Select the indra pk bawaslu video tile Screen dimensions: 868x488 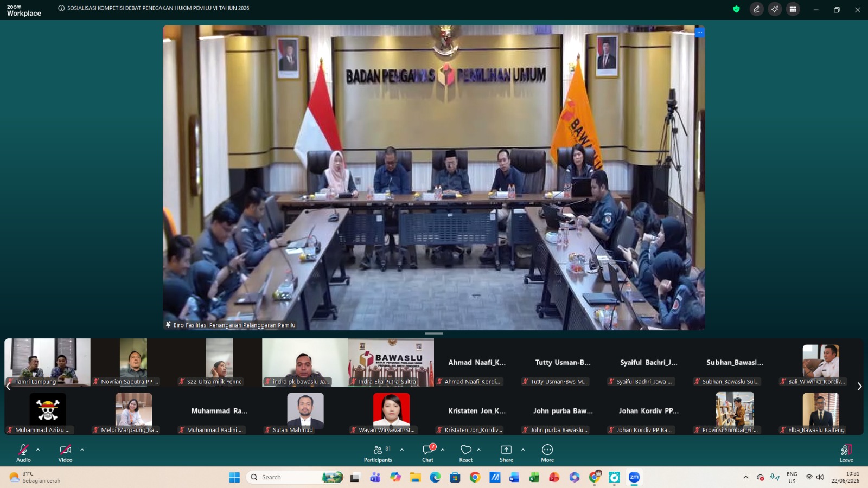(305, 362)
